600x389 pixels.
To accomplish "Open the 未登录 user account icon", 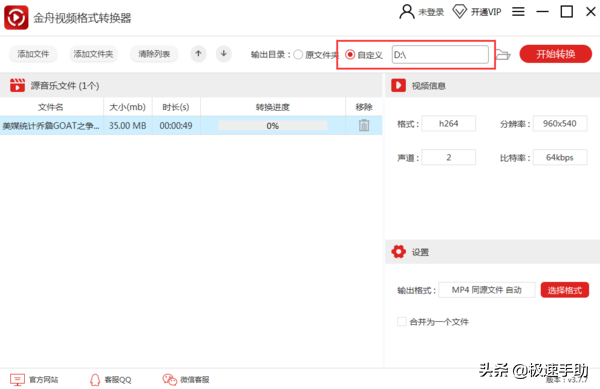I will 407,12.
